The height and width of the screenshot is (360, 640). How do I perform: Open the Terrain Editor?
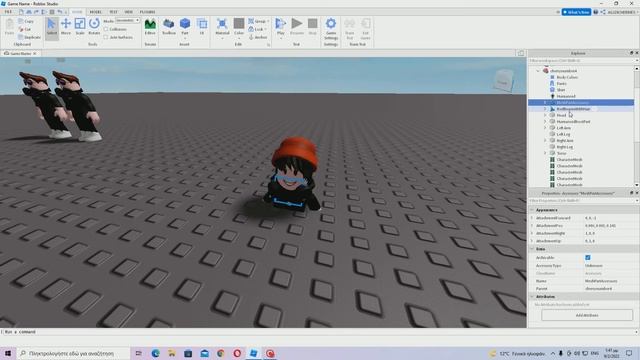click(x=150, y=27)
